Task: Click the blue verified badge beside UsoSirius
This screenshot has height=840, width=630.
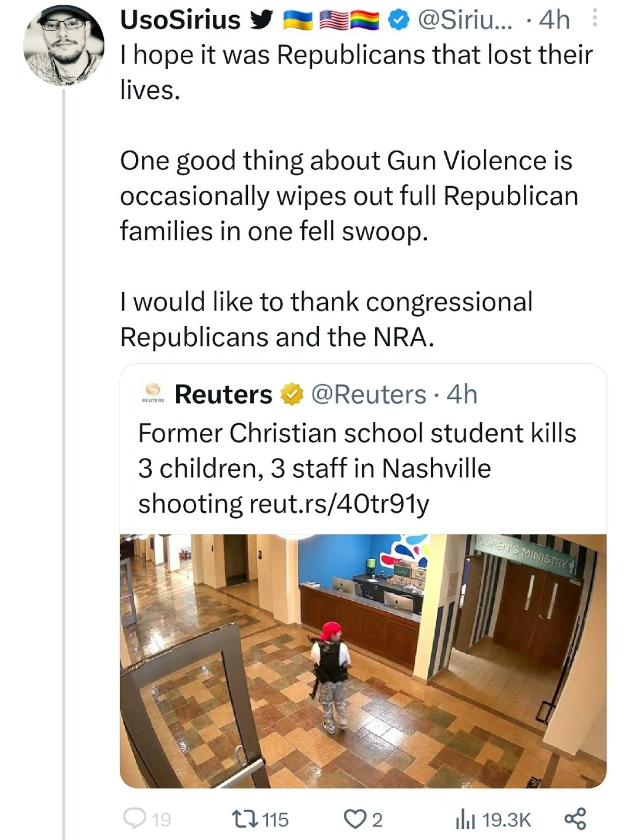Action: click(397, 20)
